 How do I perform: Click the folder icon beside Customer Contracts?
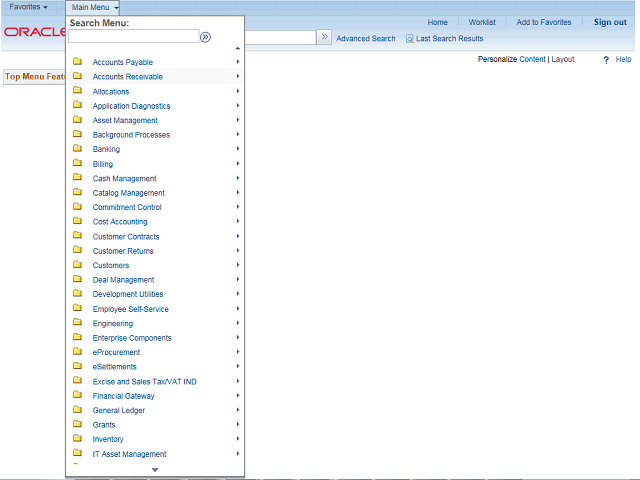77,236
